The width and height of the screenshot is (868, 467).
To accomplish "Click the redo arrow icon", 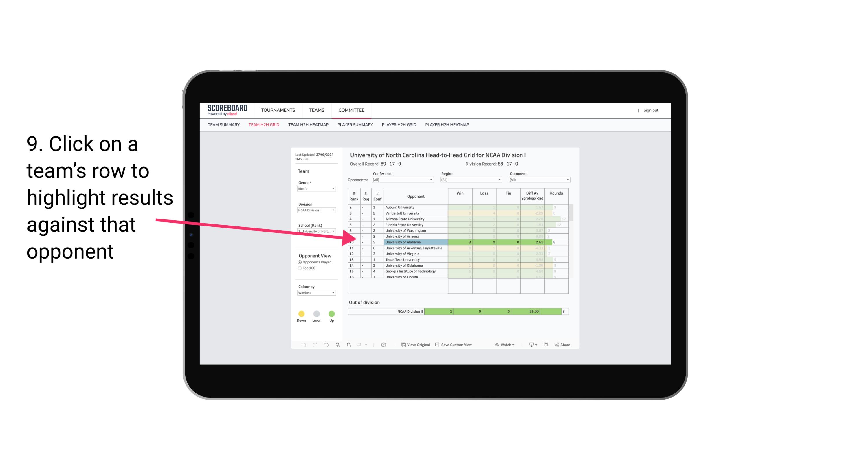I will point(313,345).
